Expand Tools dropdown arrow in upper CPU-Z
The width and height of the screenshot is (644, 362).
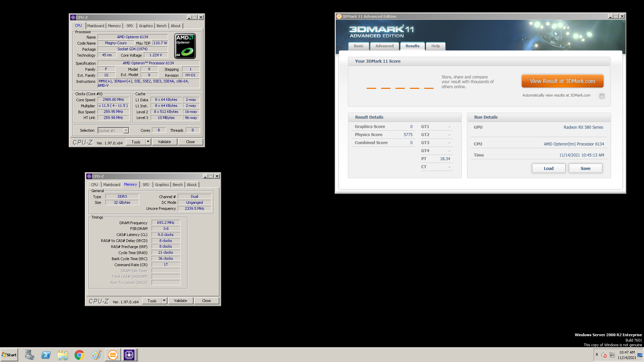coord(148,142)
